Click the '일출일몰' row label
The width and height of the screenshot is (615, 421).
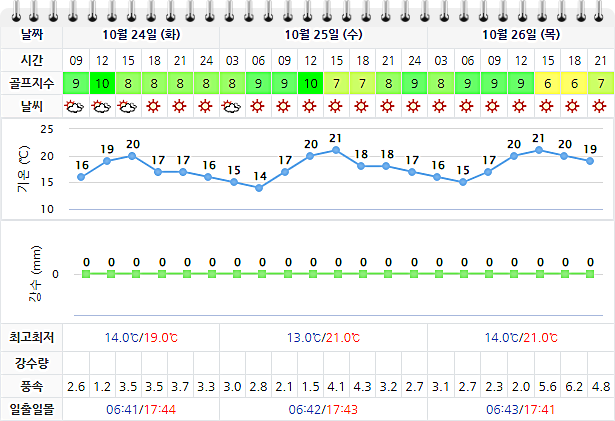tap(31, 410)
